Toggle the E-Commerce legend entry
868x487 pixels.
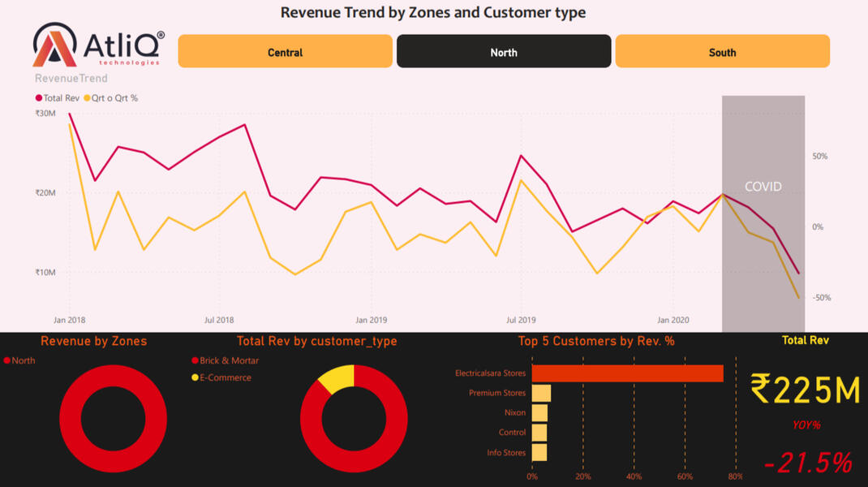pos(195,377)
